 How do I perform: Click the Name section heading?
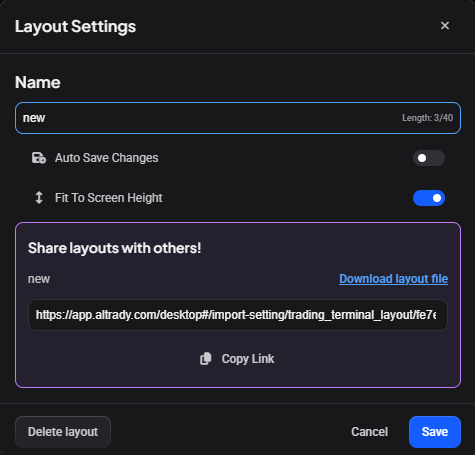(x=38, y=82)
